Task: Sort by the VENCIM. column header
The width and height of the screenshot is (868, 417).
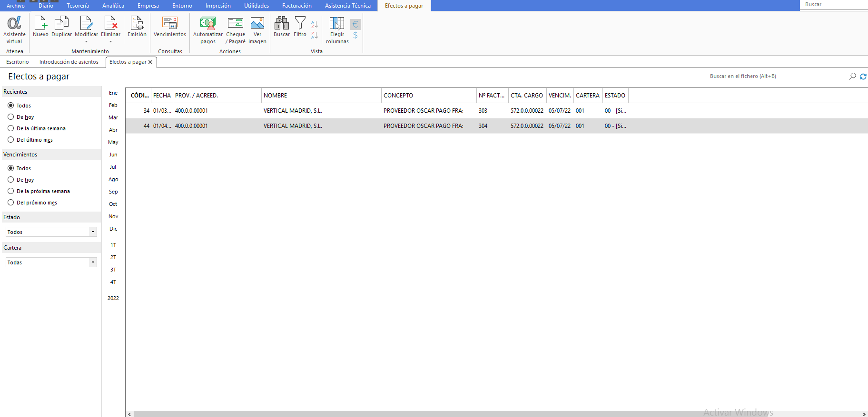Action: coord(560,96)
